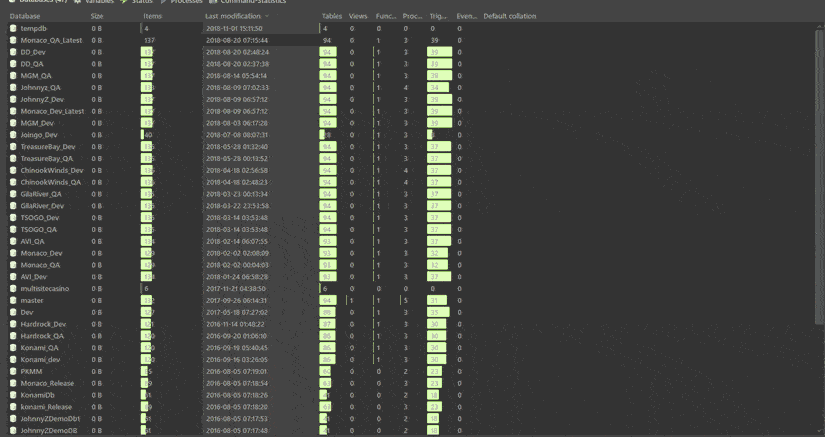Screen dimensions: 825x437
Task: Click the database icon beside GilaRiver_QA
Action: pyautogui.click(x=13, y=194)
